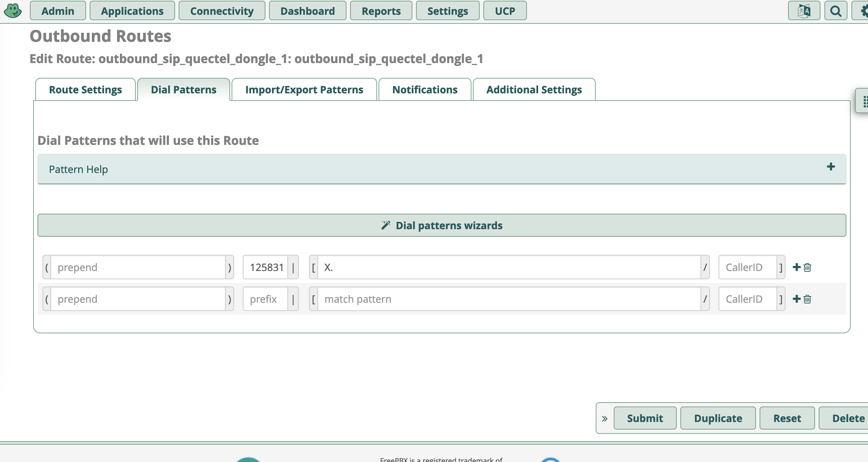Screen dimensions: 868x462
Task: Click the chevron next to the Submit button
Action: coord(604,418)
